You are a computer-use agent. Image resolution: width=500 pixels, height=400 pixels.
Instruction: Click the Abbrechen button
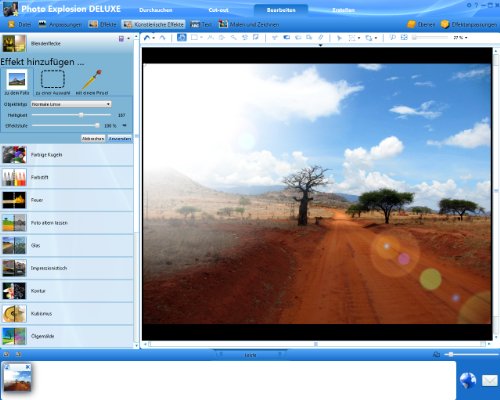pos(93,138)
